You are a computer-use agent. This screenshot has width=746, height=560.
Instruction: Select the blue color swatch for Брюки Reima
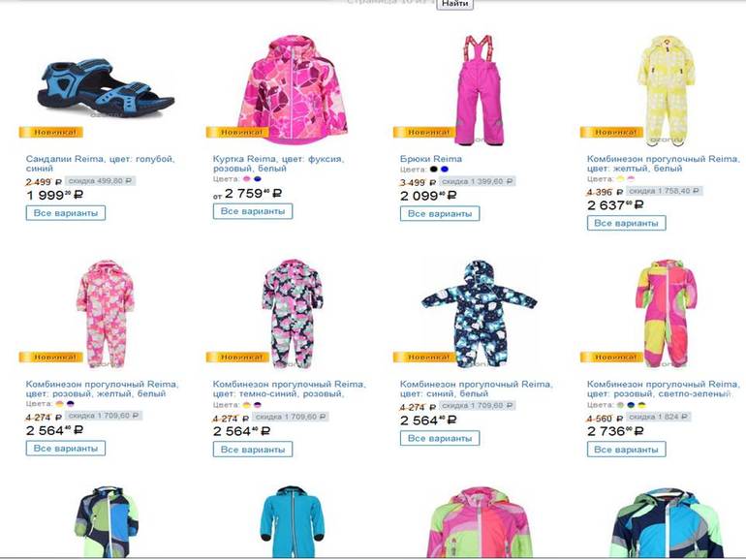pos(445,170)
